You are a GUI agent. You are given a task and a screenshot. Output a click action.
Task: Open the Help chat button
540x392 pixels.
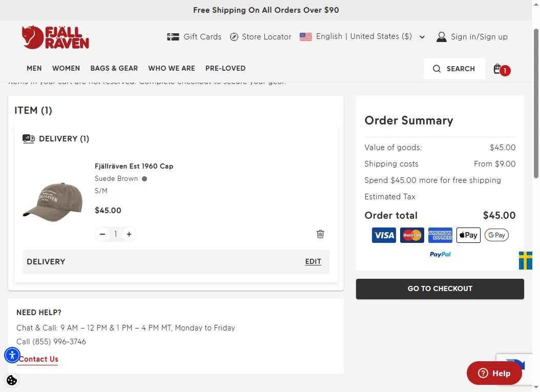pos(494,373)
